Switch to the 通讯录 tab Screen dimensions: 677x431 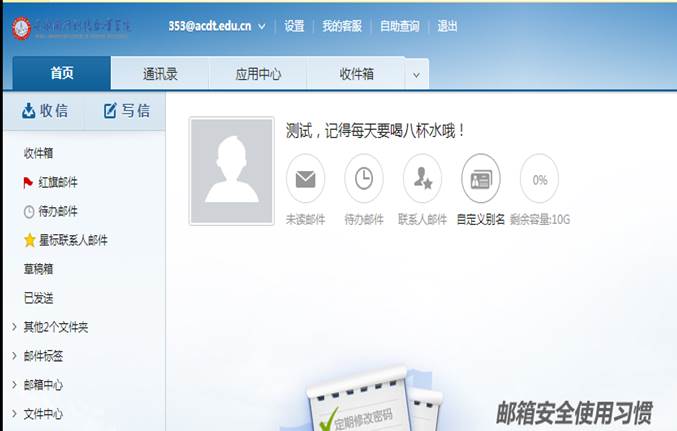160,74
